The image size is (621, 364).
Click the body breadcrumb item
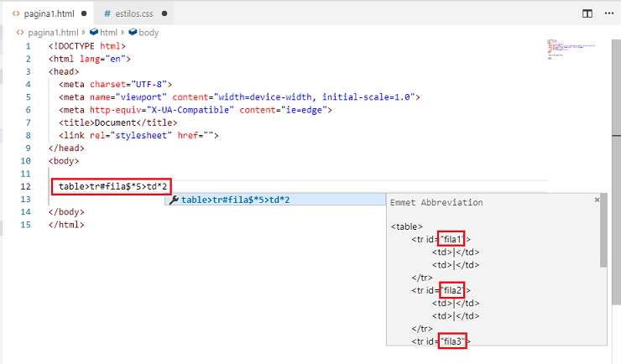pyautogui.click(x=149, y=33)
